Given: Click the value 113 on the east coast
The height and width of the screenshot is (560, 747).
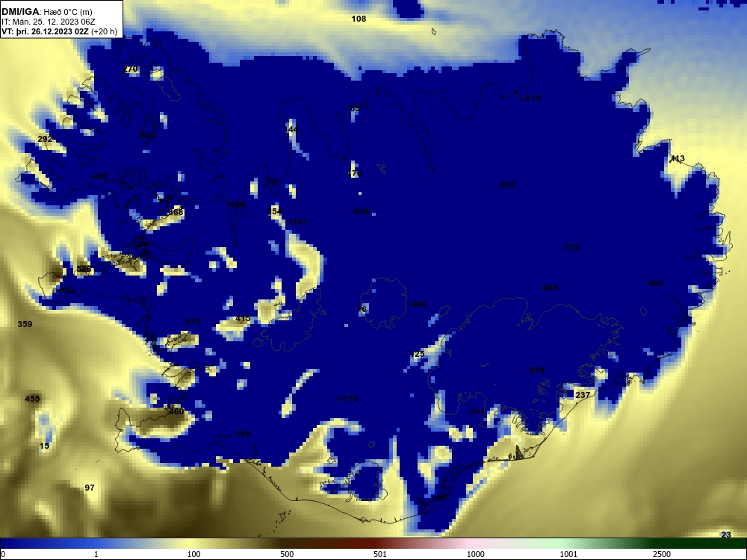Looking at the screenshot, I should point(678,158).
